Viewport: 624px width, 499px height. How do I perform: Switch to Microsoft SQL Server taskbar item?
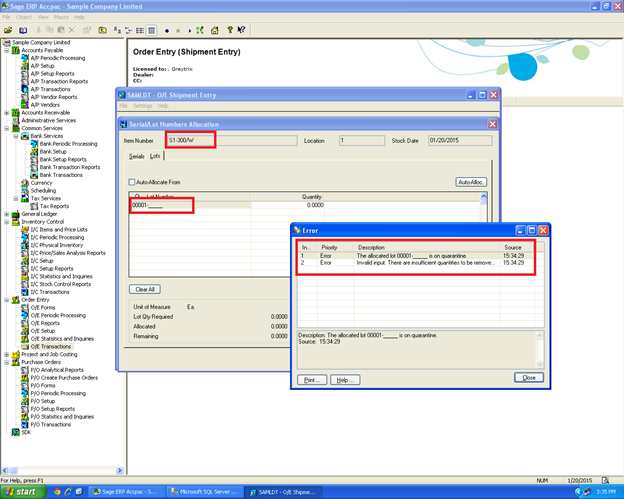tap(205, 492)
